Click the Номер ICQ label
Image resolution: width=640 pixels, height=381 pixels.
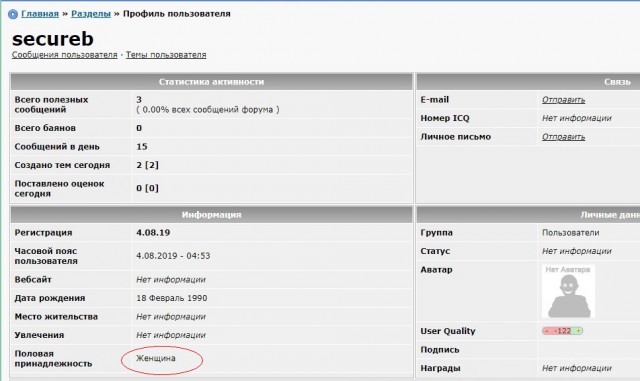point(445,118)
